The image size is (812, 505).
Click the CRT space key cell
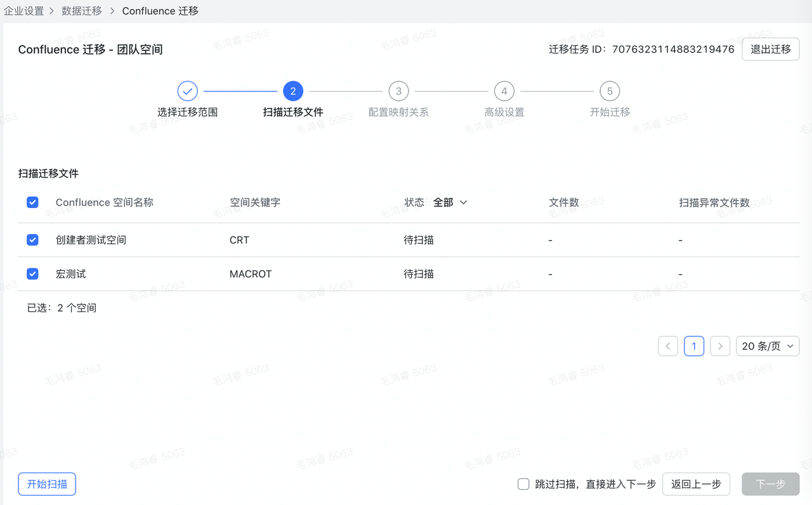pyautogui.click(x=240, y=240)
